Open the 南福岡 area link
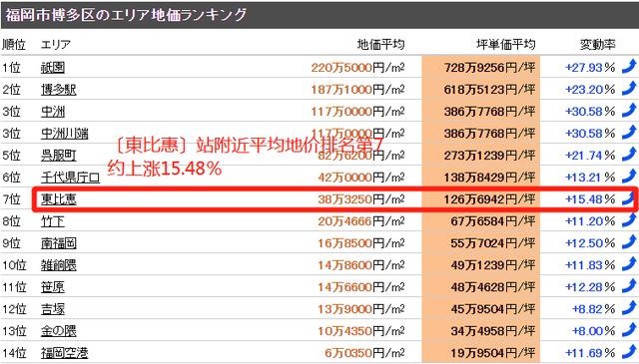This screenshot has width=639, height=364. click(59, 243)
